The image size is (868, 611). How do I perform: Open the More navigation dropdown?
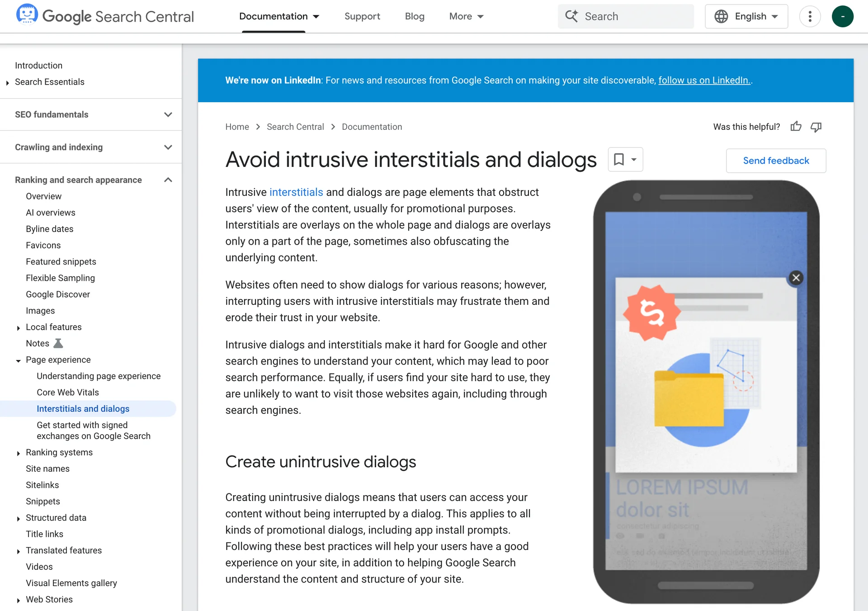466,16
